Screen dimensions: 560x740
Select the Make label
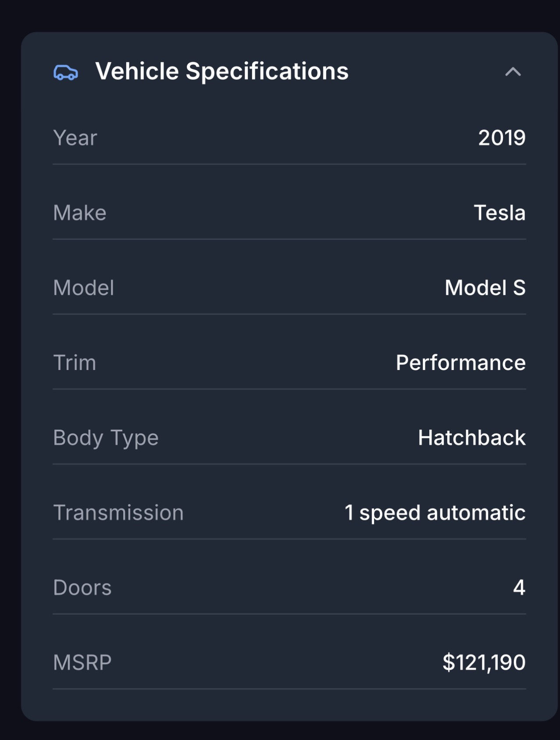click(79, 213)
